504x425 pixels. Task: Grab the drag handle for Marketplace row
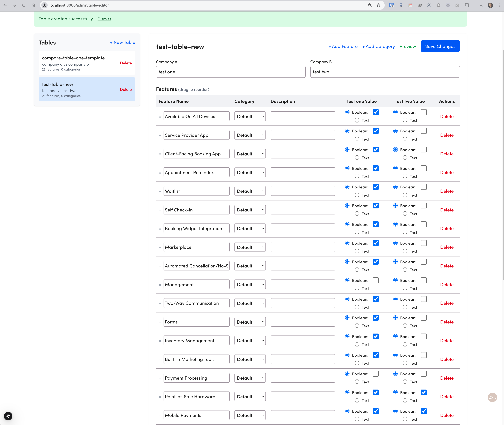click(x=160, y=248)
